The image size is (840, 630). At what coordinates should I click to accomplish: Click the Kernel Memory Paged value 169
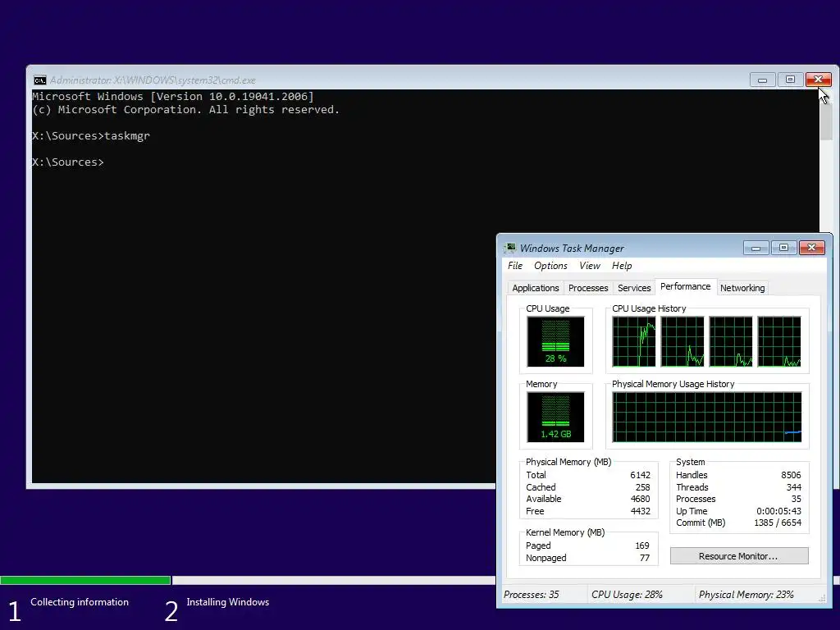[x=642, y=546]
